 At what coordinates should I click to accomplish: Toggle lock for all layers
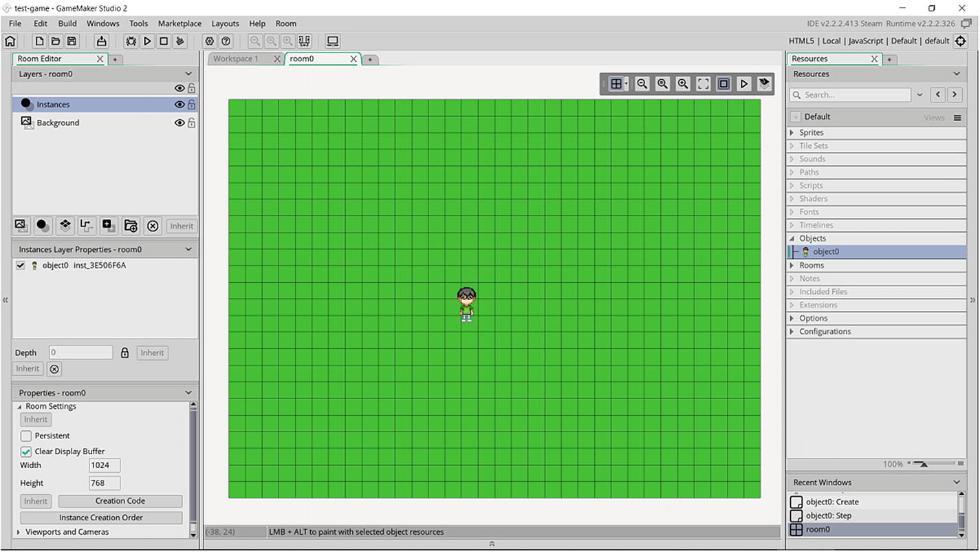[x=192, y=88]
